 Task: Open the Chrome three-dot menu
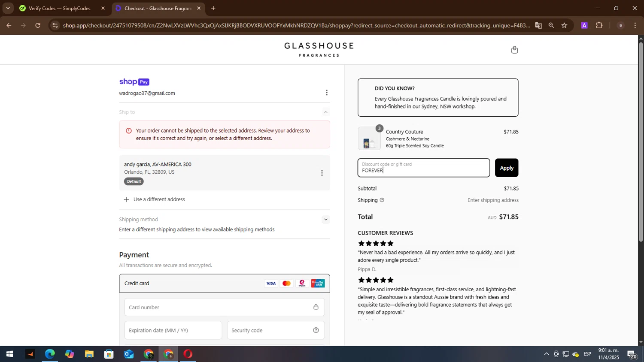635,26
